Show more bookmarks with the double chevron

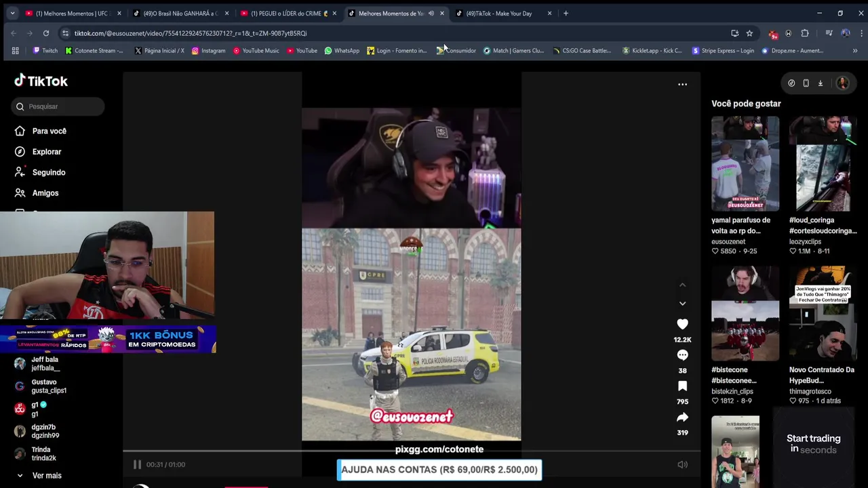coord(855,51)
